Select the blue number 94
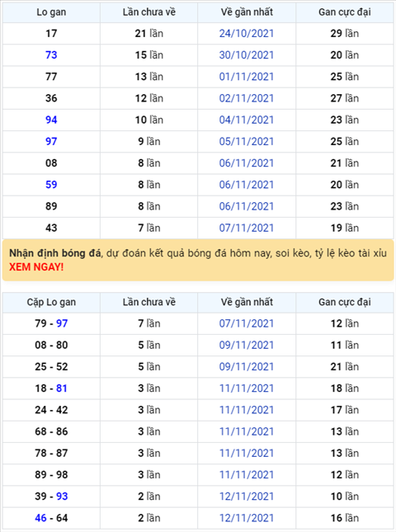This screenshot has height=532, width=396. [51, 120]
